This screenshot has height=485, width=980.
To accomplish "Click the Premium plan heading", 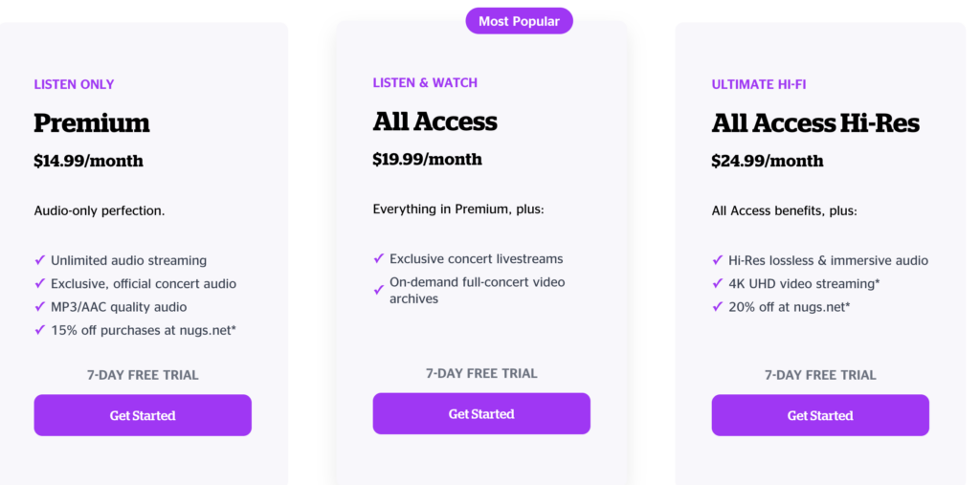I will [x=92, y=123].
